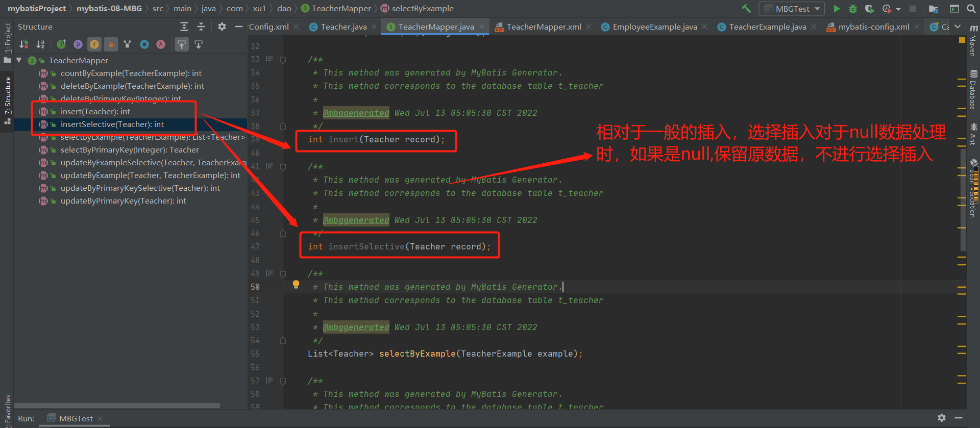The height and width of the screenshot is (428, 980).
Task: Select selectByPrimaryKey(Integer): Teacher method
Action: (x=130, y=149)
